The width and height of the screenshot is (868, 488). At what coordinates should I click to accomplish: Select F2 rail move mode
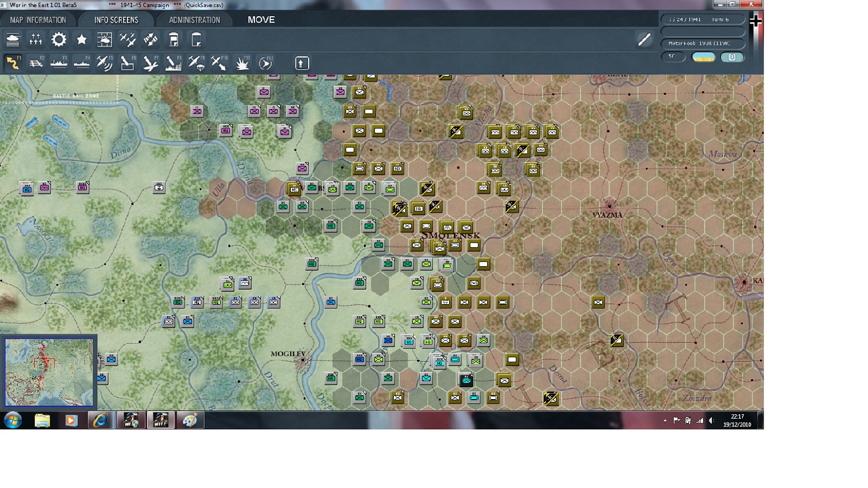click(36, 63)
